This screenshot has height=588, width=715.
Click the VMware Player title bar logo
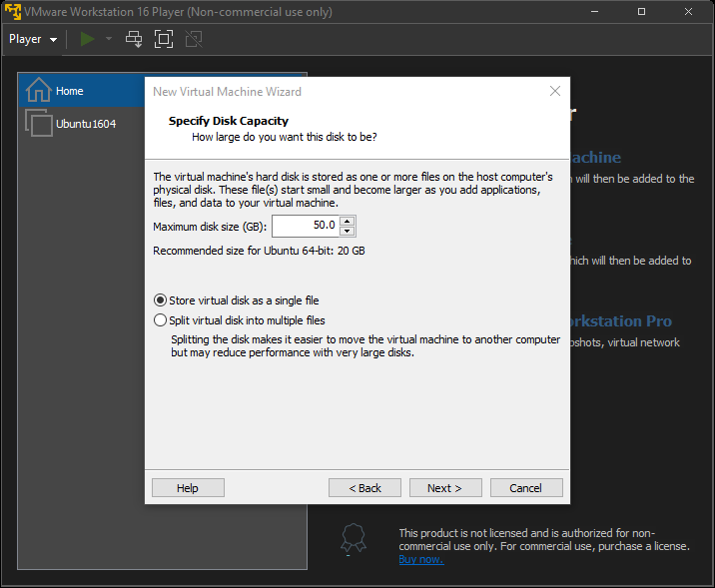13,11
